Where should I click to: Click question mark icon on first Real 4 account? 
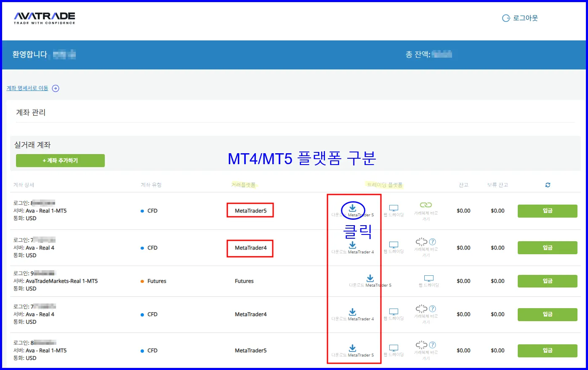point(432,242)
